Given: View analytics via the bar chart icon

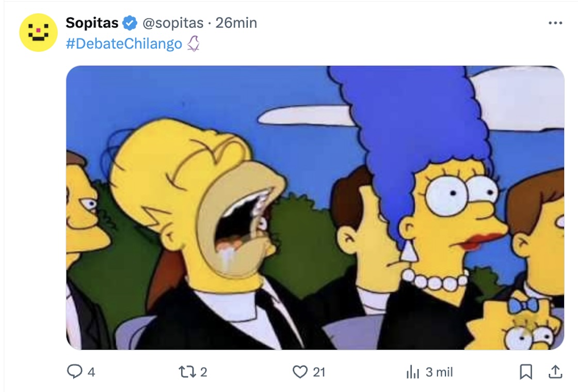Looking at the screenshot, I should click(413, 372).
